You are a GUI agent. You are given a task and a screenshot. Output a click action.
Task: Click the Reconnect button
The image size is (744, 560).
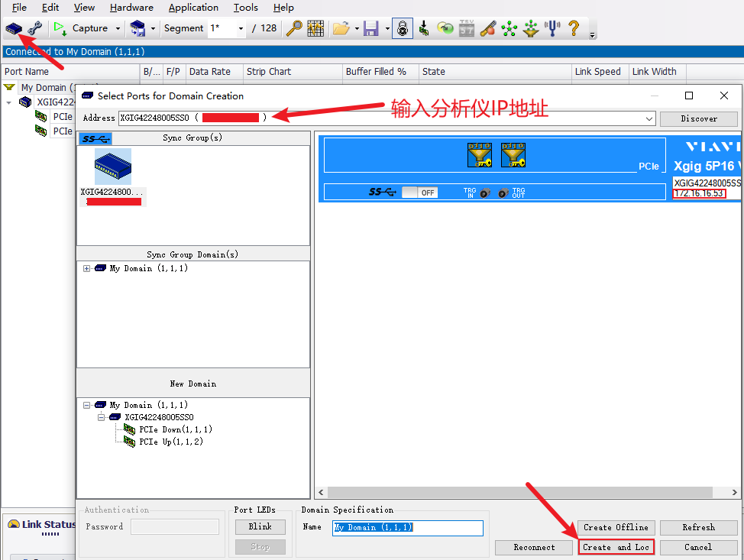pos(534,548)
